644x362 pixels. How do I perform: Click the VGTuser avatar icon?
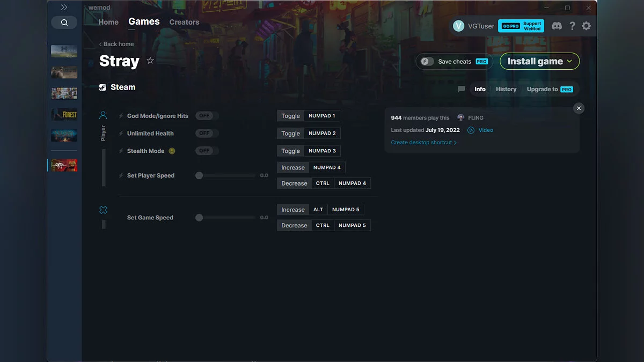pyautogui.click(x=458, y=26)
